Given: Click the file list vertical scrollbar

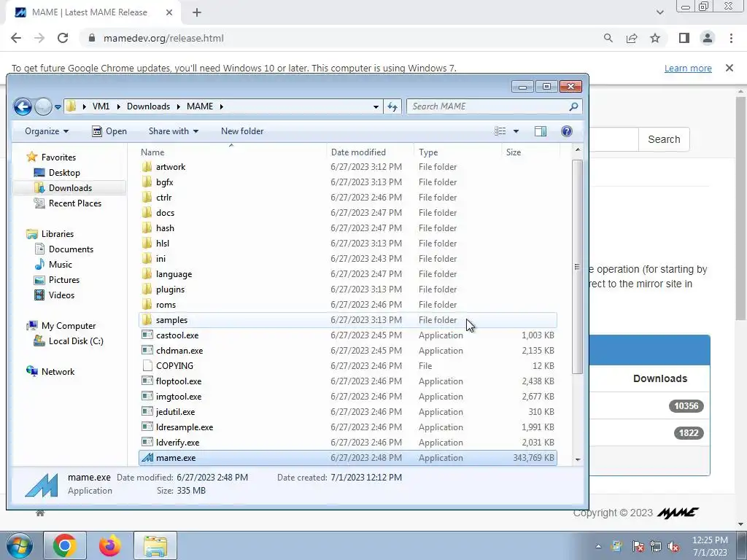Looking at the screenshot, I should point(578,267).
